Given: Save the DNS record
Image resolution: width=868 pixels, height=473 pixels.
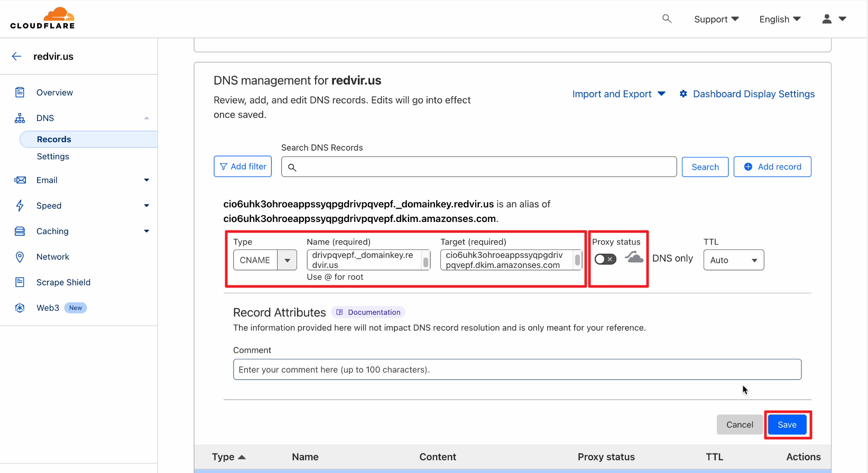Looking at the screenshot, I should (787, 425).
